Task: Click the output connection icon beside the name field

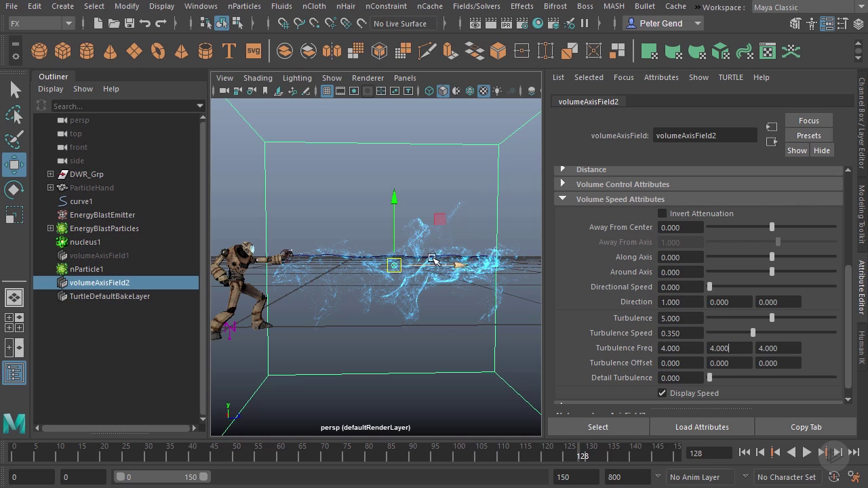Action: point(772,142)
